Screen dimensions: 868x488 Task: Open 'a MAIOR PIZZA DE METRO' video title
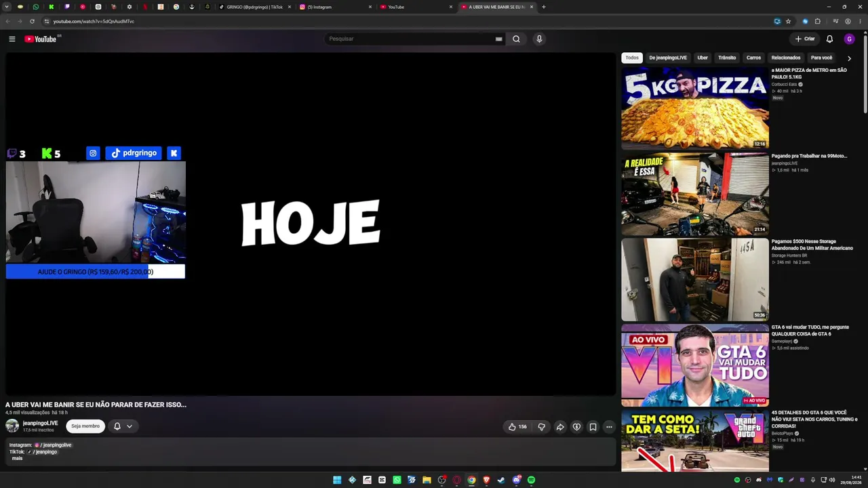809,73
